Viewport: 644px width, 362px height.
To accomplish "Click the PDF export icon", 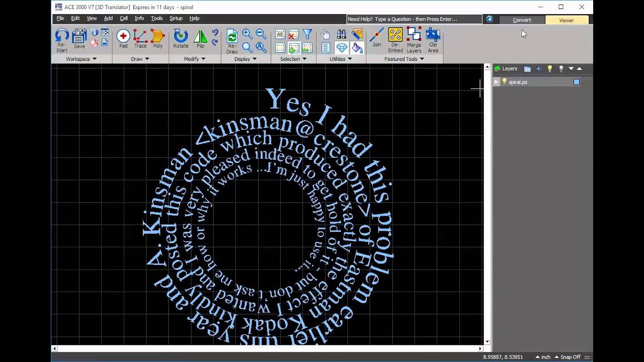I will pos(95,43).
